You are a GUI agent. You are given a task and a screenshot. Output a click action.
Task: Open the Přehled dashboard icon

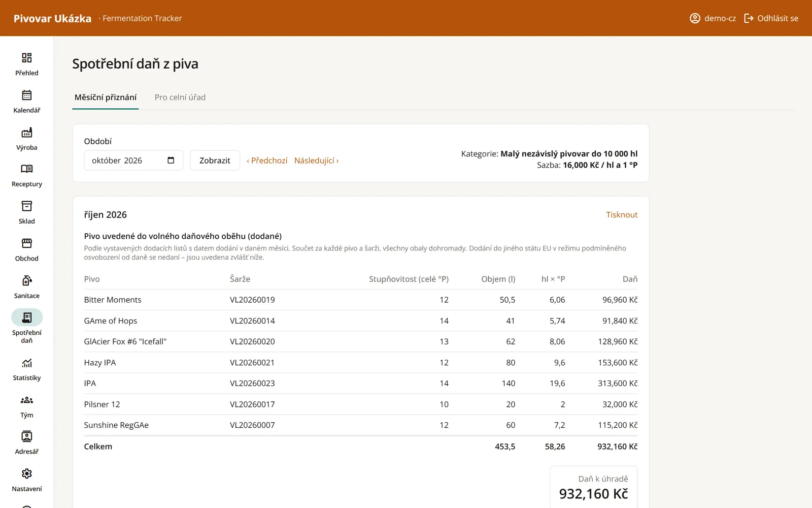tap(27, 57)
